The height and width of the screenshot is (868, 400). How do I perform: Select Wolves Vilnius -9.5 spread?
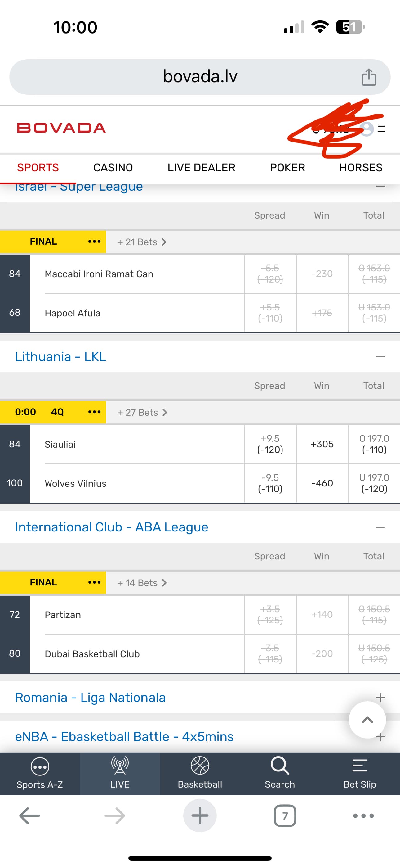[270, 483]
